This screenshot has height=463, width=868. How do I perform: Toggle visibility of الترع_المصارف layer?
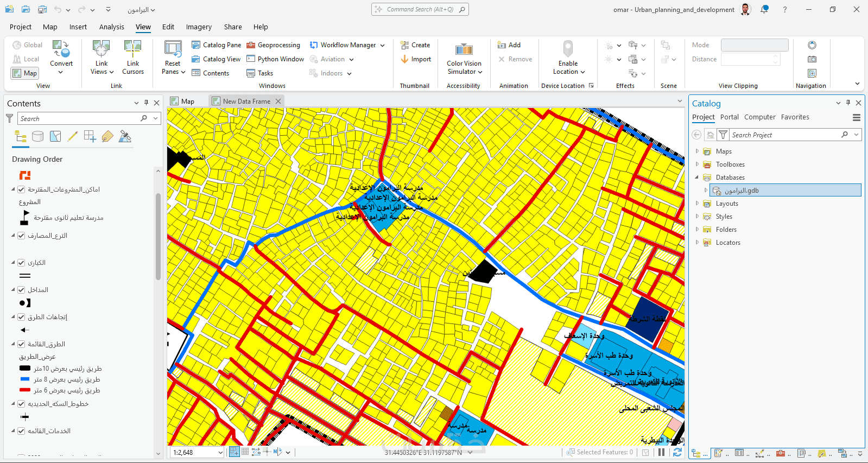(21, 236)
